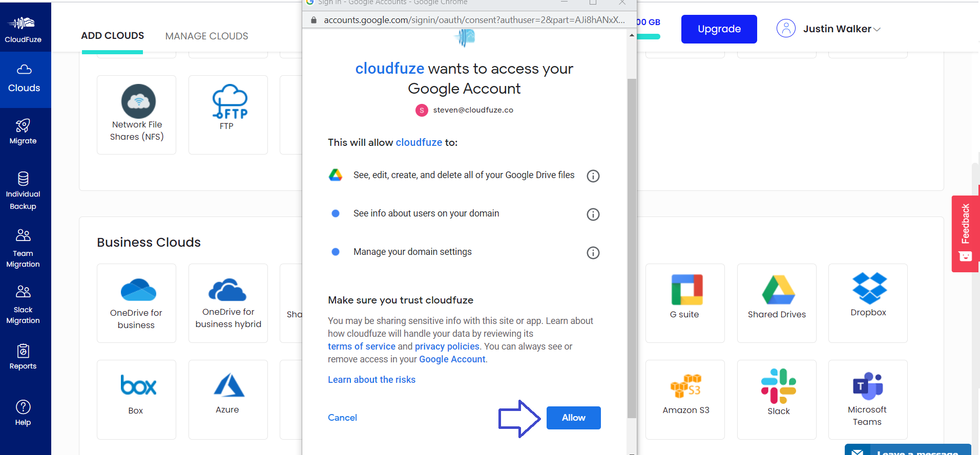
Task: Add FTP cloud
Action: tap(228, 115)
